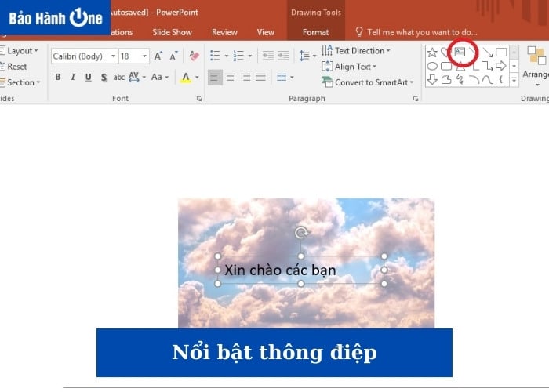Image resolution: width=549 pixels, height=392 pixels.
Task: Choose the arc shape
Action: 474,80
